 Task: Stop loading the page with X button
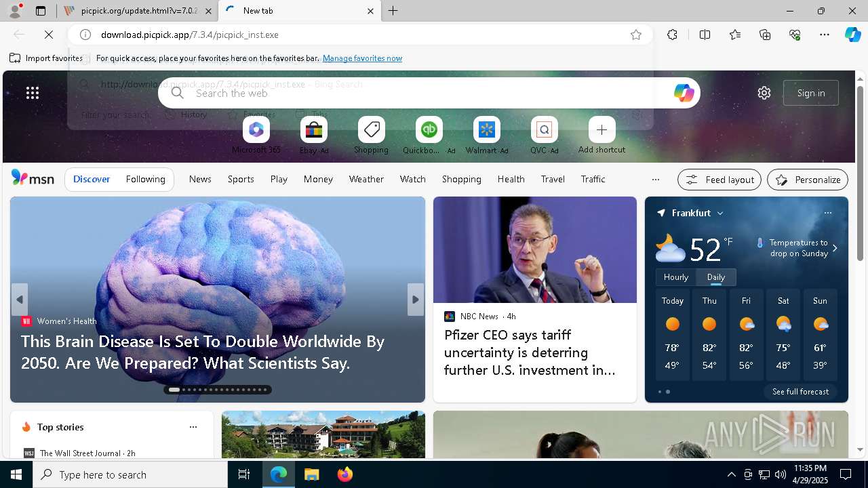pyautogui.click(x=49, y=35)
